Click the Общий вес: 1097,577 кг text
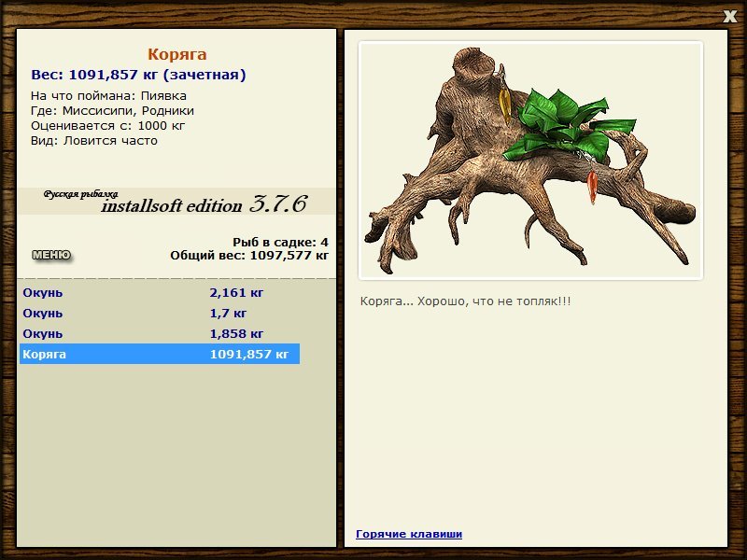Viewport: 747px width, 560px height. coord(249,256)
